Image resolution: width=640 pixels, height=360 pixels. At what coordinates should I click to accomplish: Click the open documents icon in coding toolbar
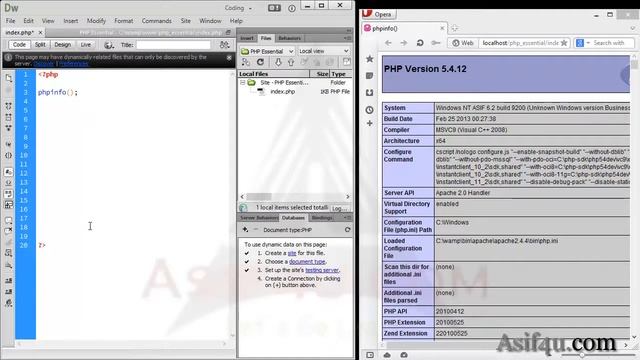[9, 78]
